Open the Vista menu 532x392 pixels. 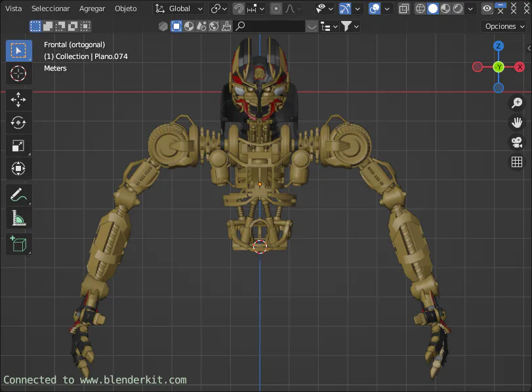(x=14, y=9)
